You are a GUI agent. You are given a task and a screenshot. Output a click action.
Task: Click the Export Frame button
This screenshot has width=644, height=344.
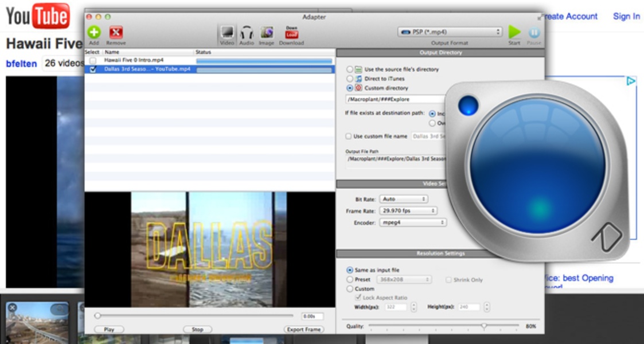304,329
